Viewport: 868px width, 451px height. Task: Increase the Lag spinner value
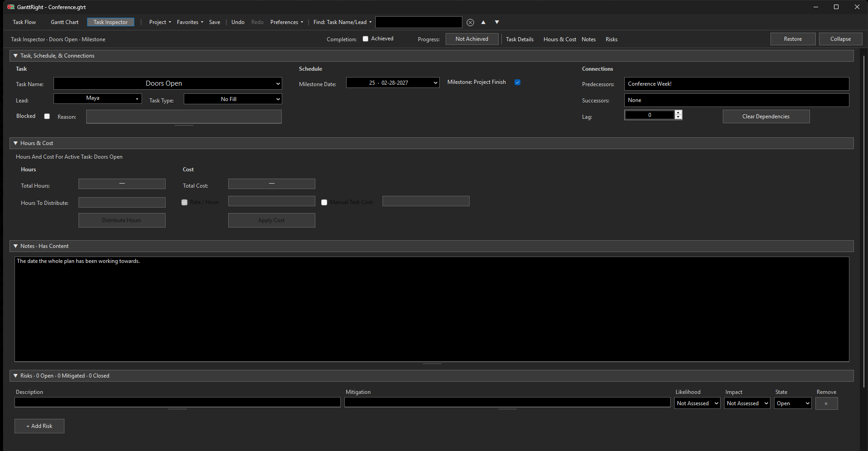pos(678,112)
